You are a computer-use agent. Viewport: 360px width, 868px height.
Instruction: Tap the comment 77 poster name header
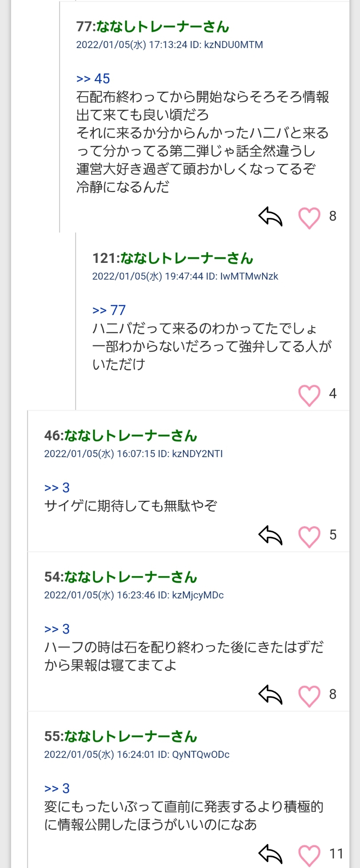(x=153, y=27)
